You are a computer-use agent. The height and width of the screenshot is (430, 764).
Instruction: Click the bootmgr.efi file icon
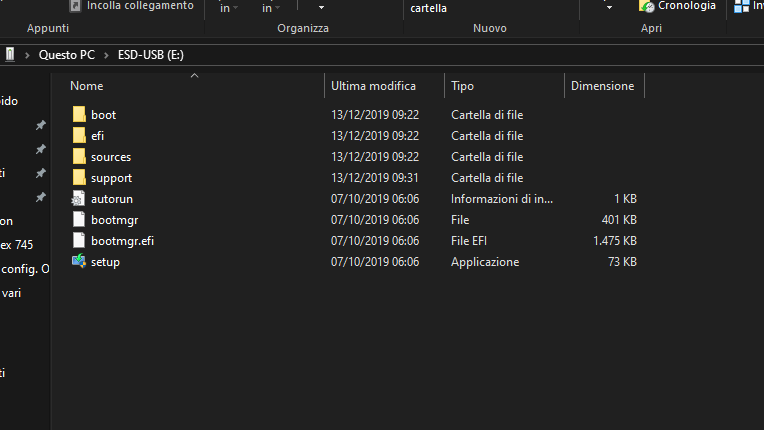[x=79, y=240]
